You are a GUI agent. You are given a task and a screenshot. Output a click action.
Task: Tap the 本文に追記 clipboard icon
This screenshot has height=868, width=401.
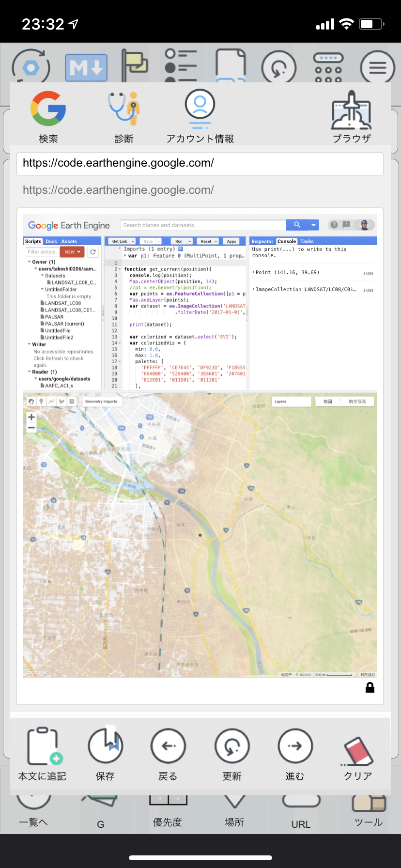coord(45,746)
